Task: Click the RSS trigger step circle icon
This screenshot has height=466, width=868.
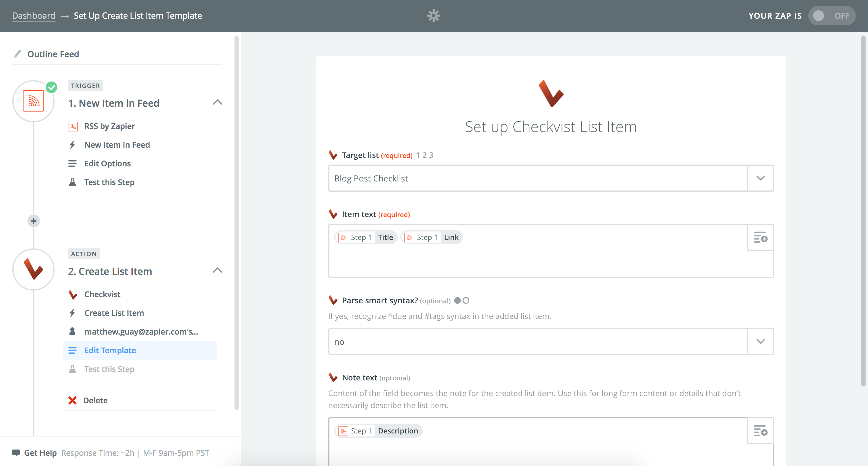Action: click(x=33, y=101)
